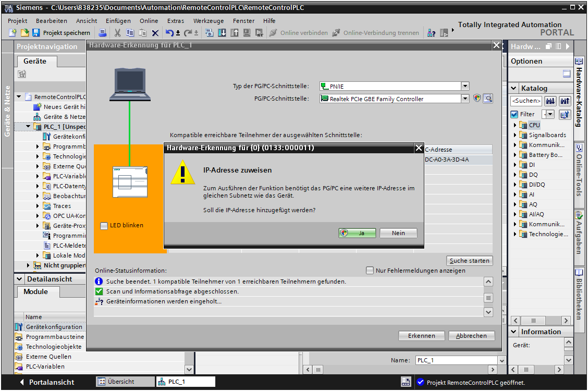Click 'Suche starten' button
This screenshot has width=588, height=391.
point(470,261)
